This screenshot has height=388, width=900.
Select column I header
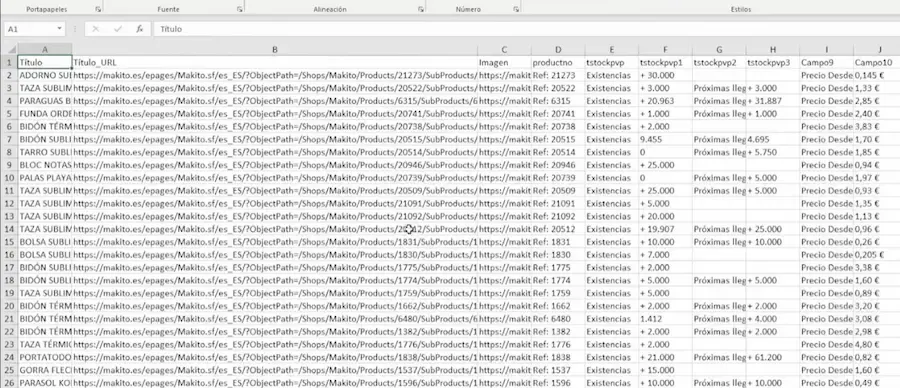click(827, 50)
